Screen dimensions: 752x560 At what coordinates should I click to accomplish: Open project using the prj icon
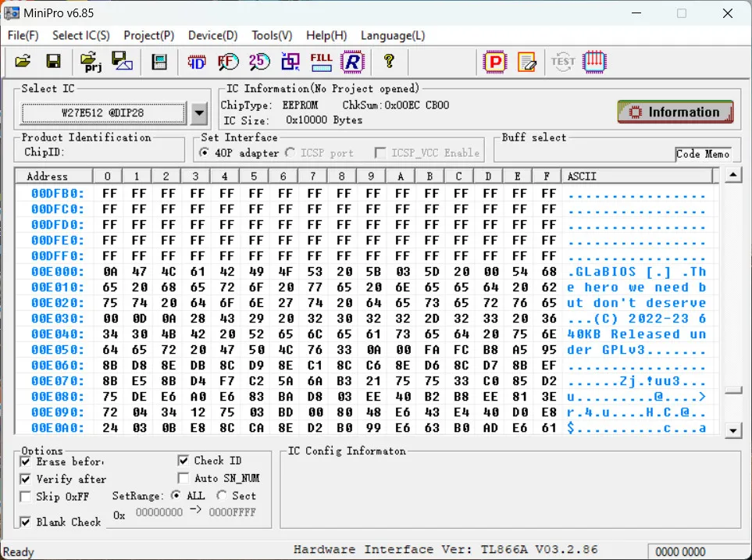point(91,61)
